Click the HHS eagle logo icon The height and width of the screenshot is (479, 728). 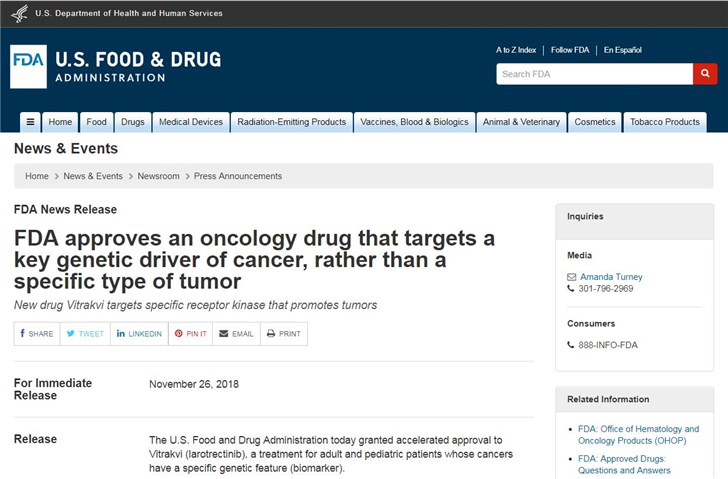18,13
